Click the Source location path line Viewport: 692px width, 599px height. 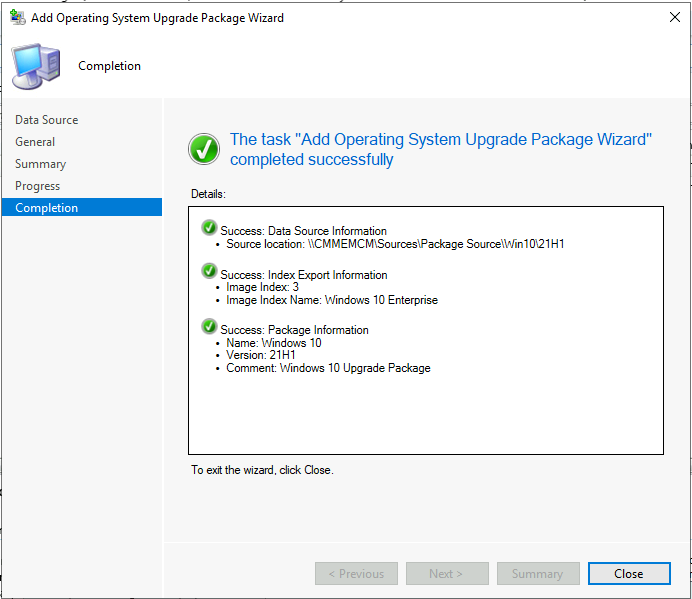(x=395, y=244)
